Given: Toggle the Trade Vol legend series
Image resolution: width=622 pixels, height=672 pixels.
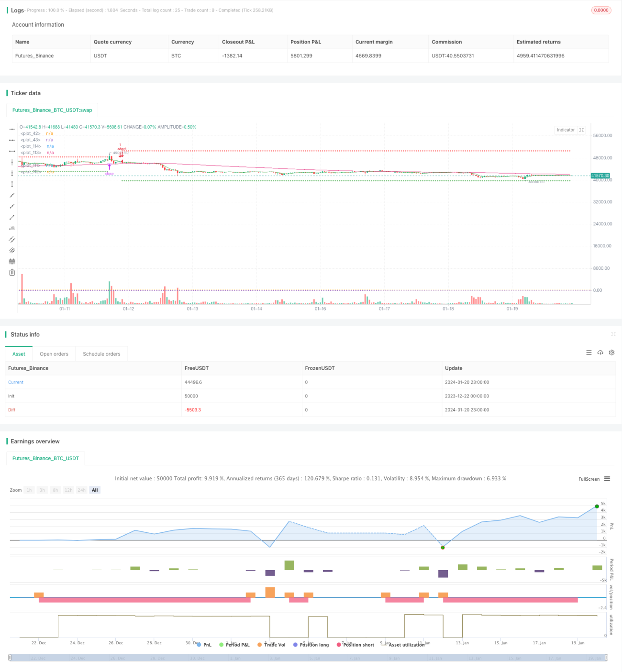Looking at the screenshot, I should point(271,645).
